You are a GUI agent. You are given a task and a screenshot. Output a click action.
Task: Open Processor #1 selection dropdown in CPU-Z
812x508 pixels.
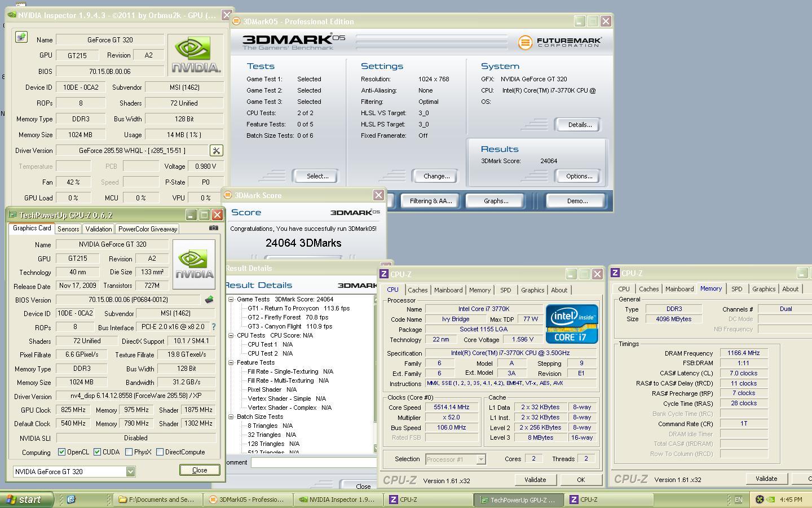click(x=480, y=459)
